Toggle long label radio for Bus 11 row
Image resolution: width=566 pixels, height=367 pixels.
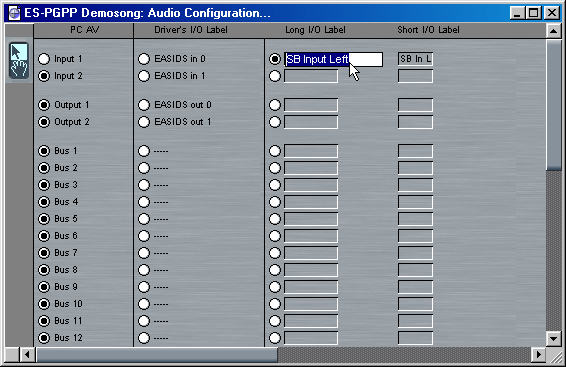tap(275, 321)
